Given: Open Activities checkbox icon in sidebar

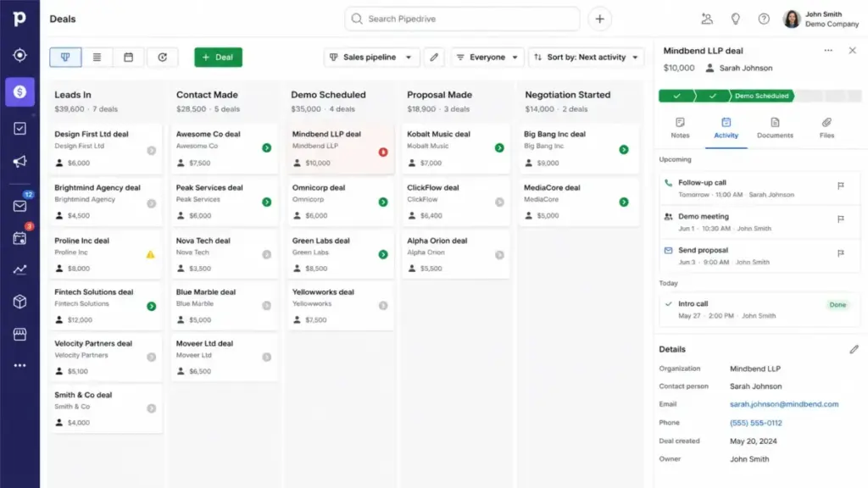Looking at the screenshot, I should (x=19, y=129).
